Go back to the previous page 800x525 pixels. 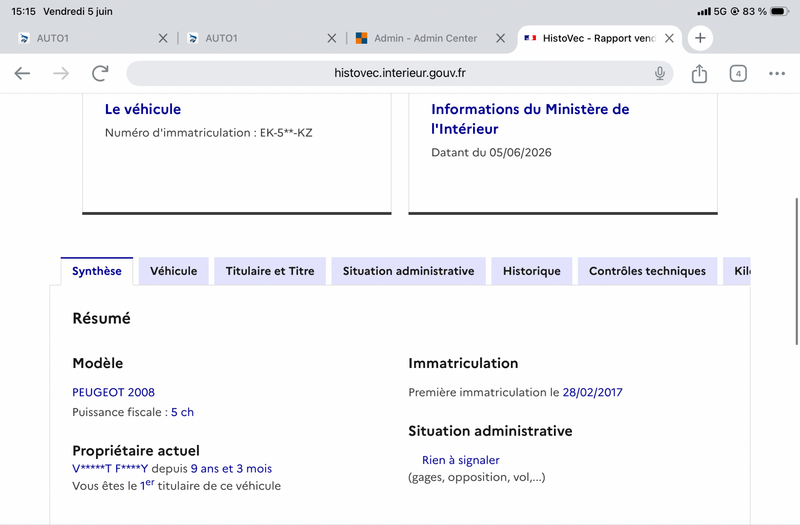(22, 73)
